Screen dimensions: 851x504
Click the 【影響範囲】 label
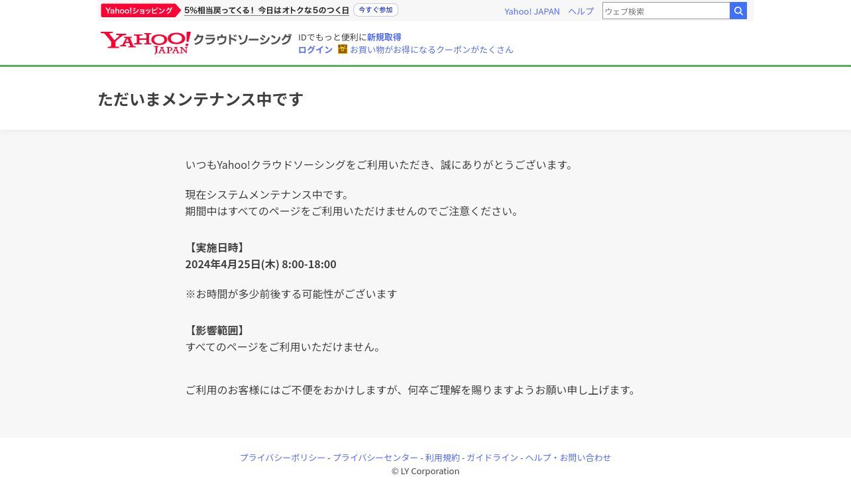coord(217,330)
